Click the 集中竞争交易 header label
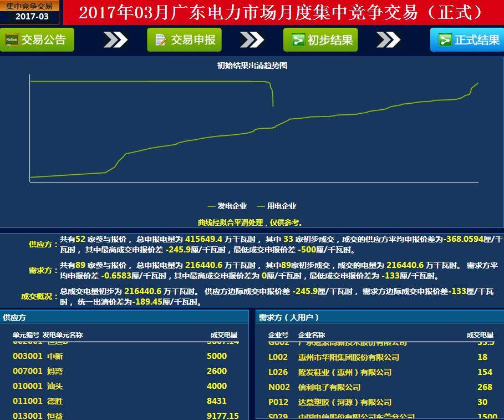Viewport: 504px width, 420px height. point(30,6)
